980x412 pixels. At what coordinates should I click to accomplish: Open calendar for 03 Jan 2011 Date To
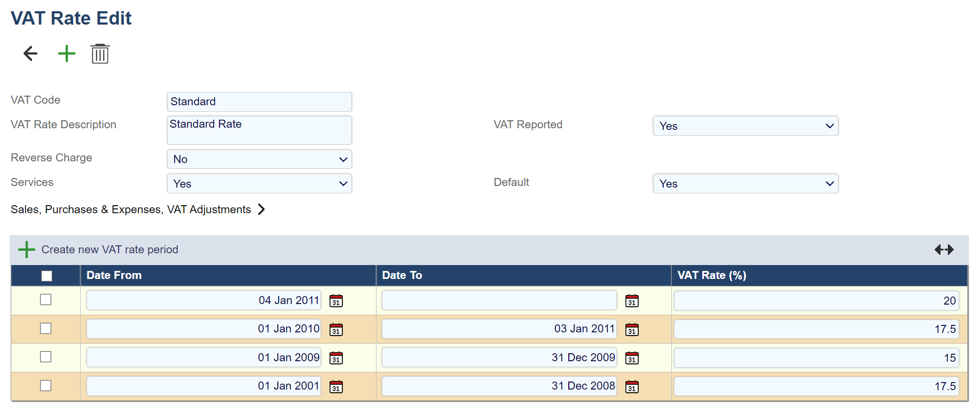click(x=632, y=330)
